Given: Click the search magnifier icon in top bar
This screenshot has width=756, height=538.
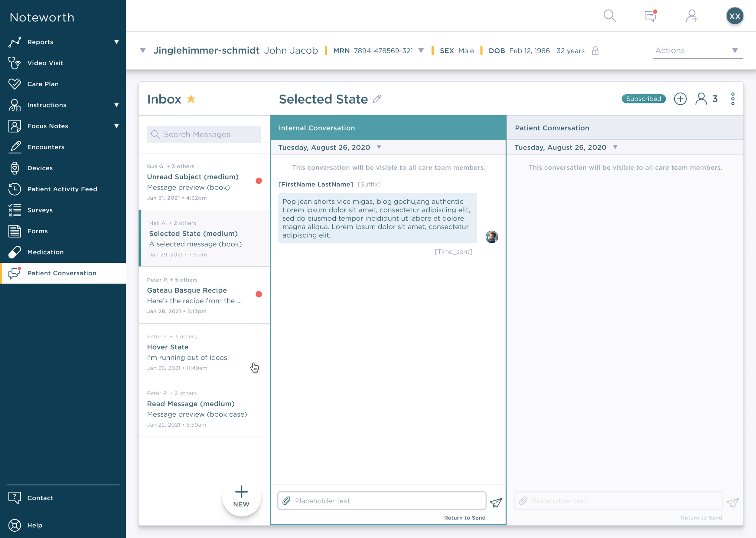Looking at the screenshot, I should tap(609, 16).
